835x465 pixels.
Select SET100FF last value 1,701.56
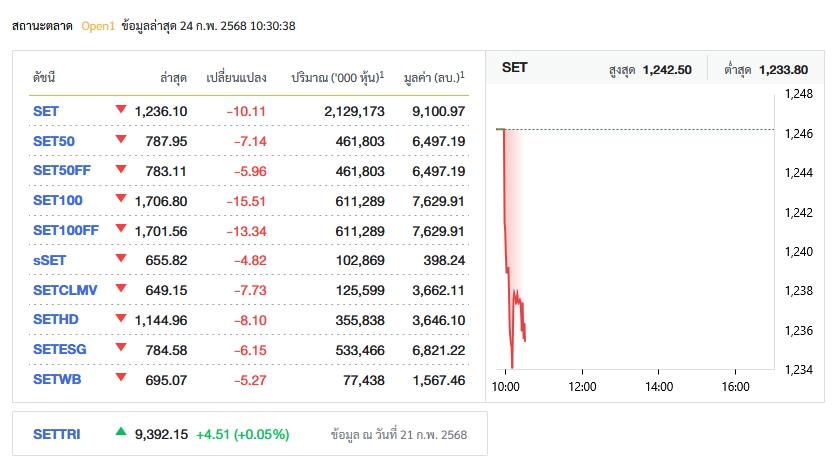161,231
